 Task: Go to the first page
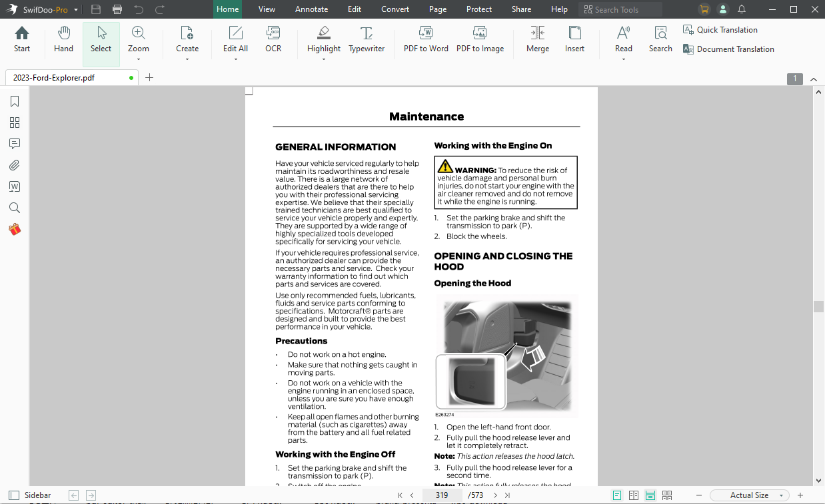click(x=400, y=495)
